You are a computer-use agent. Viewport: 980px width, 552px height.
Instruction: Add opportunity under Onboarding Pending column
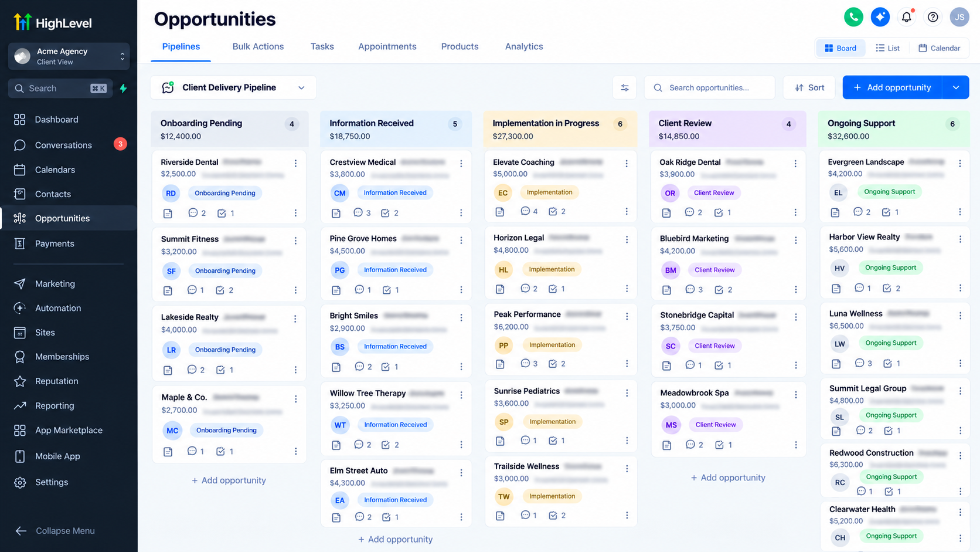[229, 480]
